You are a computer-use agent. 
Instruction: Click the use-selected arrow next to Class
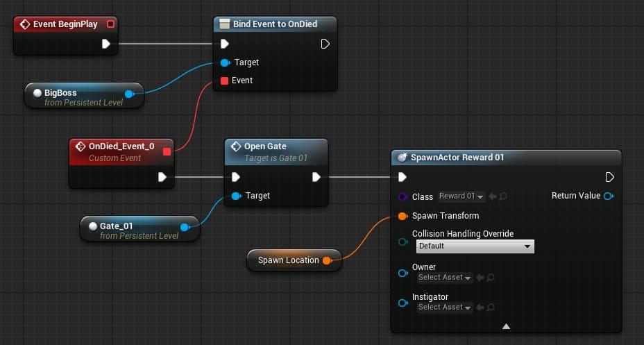[493, 196]
